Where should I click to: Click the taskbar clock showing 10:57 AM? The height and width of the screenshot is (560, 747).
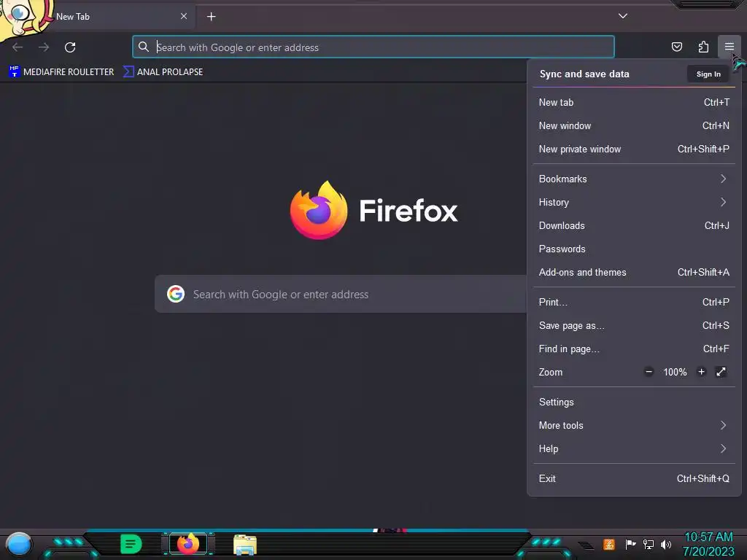tap(708, 544)
